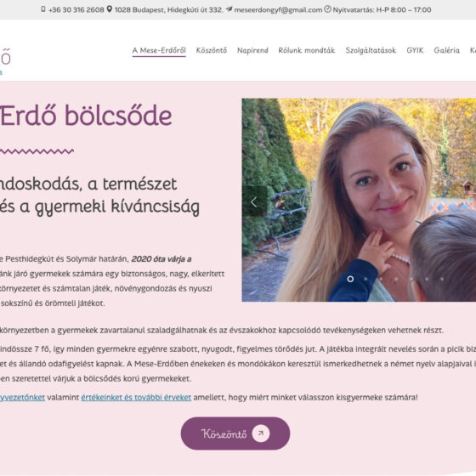
Task: Open the A Mese-Erdőről menu item
Action: pyautogui.click(x=159, y=50)
